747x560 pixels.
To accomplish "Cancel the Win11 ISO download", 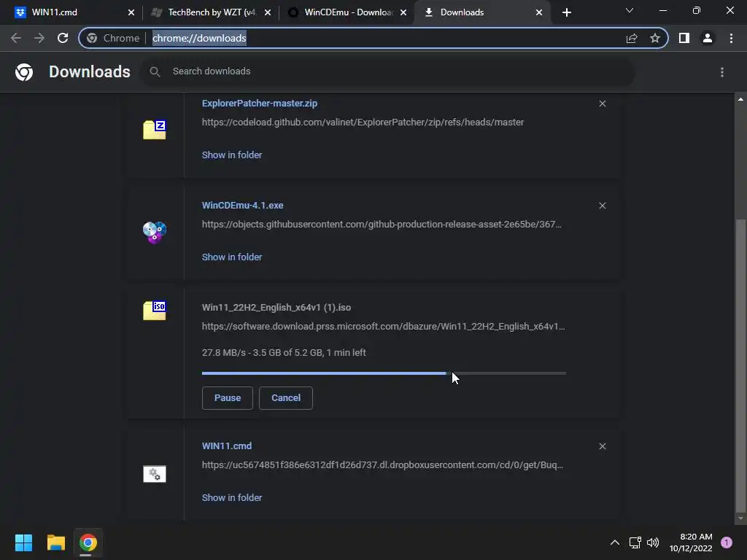I will coord(286,398).
